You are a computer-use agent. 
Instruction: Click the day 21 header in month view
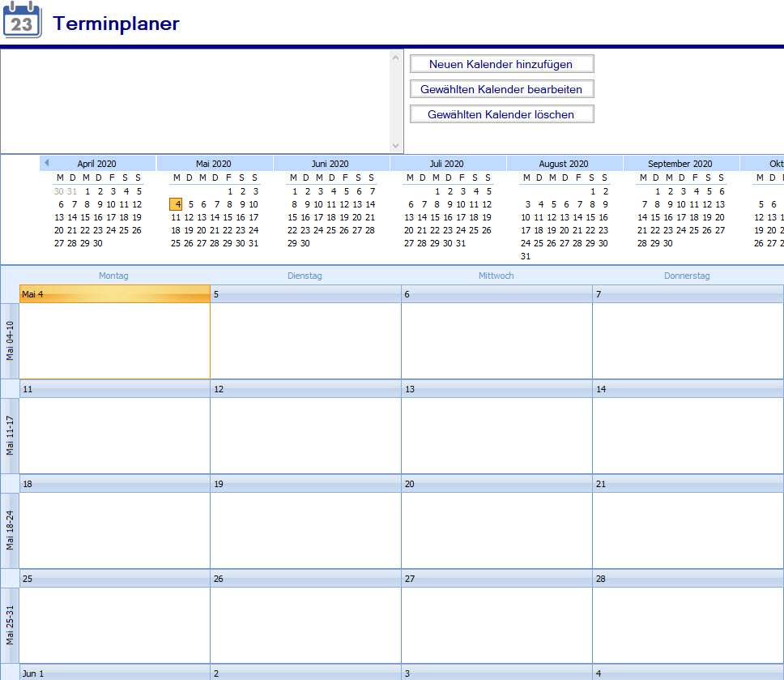coord(688,484)
